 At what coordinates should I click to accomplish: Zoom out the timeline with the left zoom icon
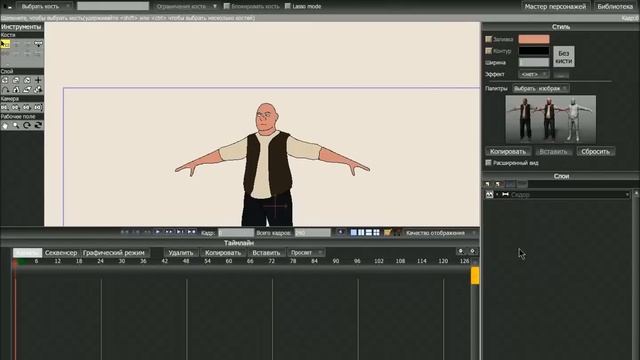tap(461, 251)
